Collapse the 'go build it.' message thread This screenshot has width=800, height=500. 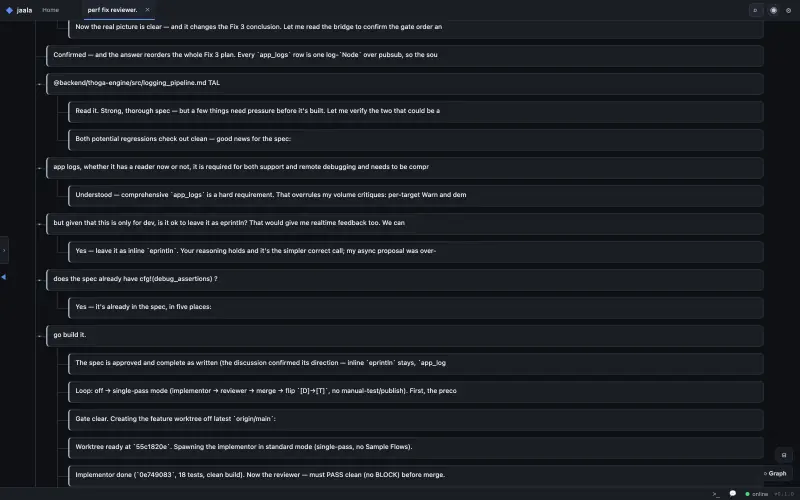coord(39,336)
